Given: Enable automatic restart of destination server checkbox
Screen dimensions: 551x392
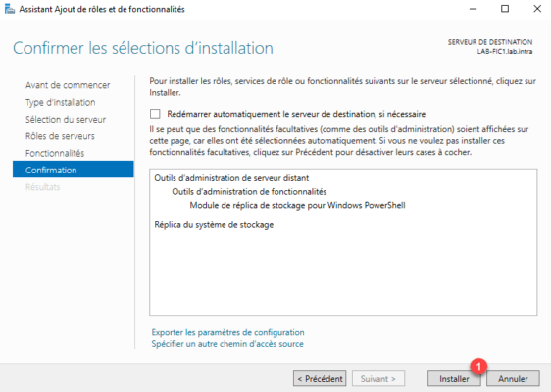Looking at the screenshot, I should (155, 114).
